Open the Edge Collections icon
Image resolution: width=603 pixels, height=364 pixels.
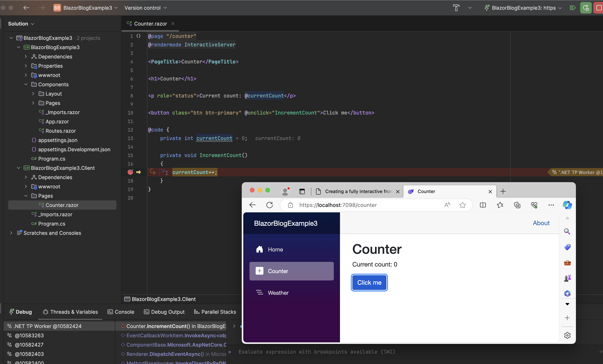(517, 205)
